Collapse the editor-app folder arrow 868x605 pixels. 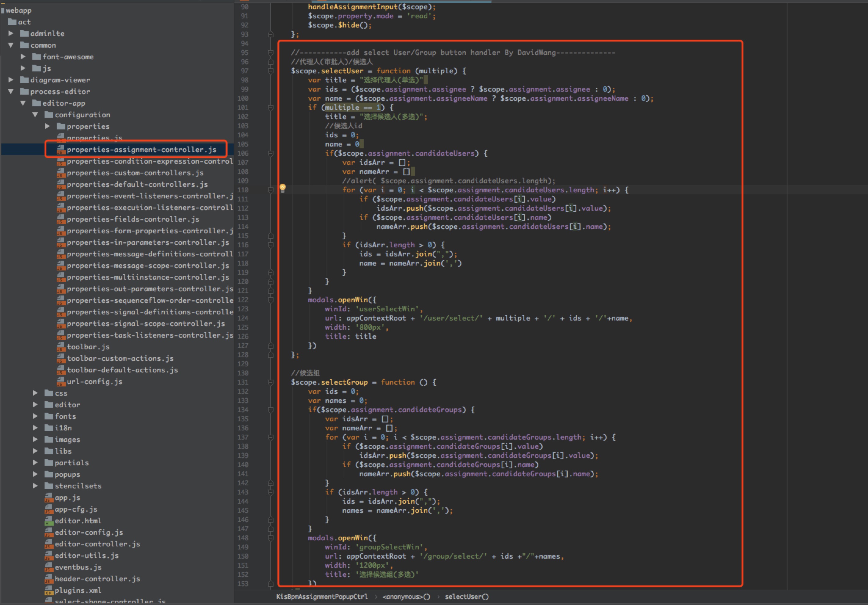[x=23, y=103]
